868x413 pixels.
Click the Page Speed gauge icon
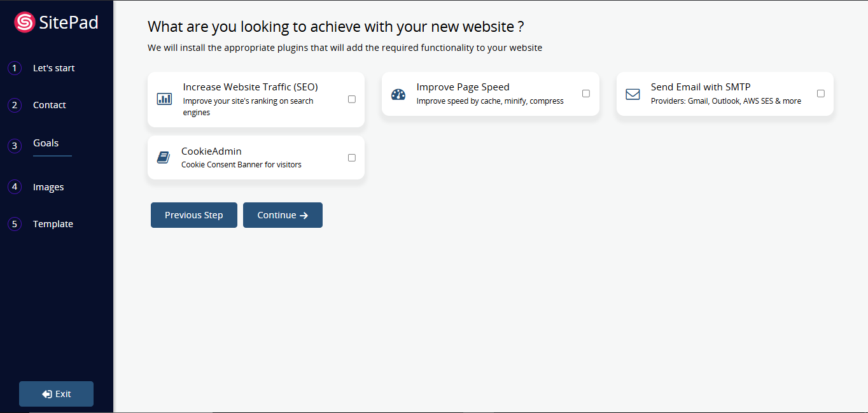point(398,94)
